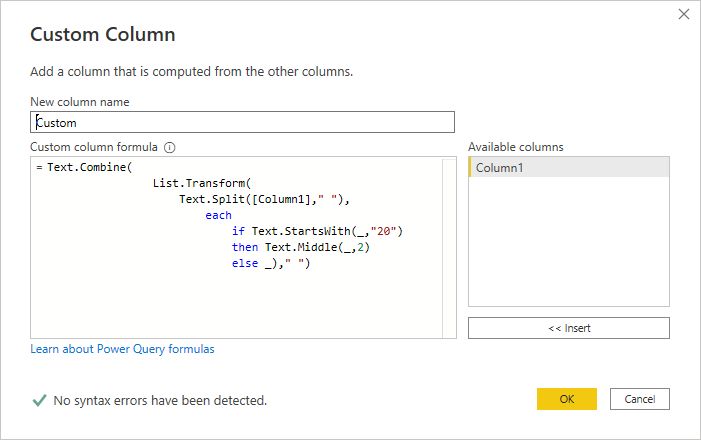Click the 'List.Transform(' formula line
Screen dimensions: 701x440
pyautogui.click(x=202, y=183)
